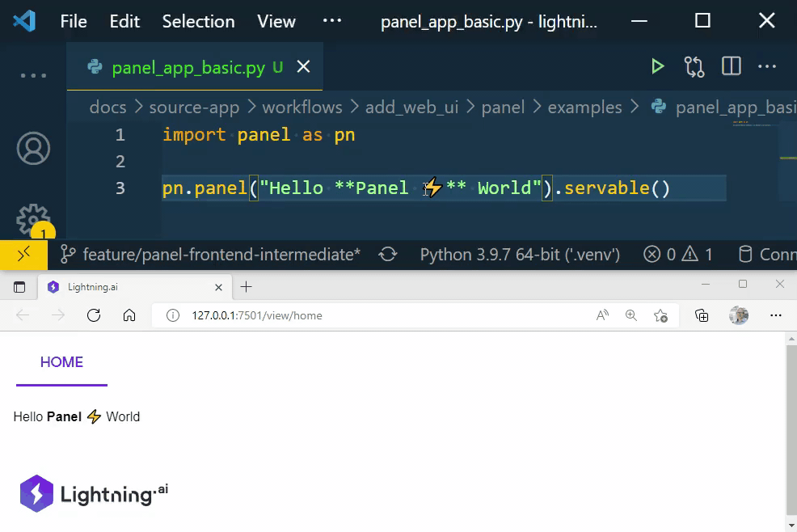Screen dimensions: 797x532
Task: Toggle read aloud in address bar
Action: pyautogui.click(x=602, y=315)
